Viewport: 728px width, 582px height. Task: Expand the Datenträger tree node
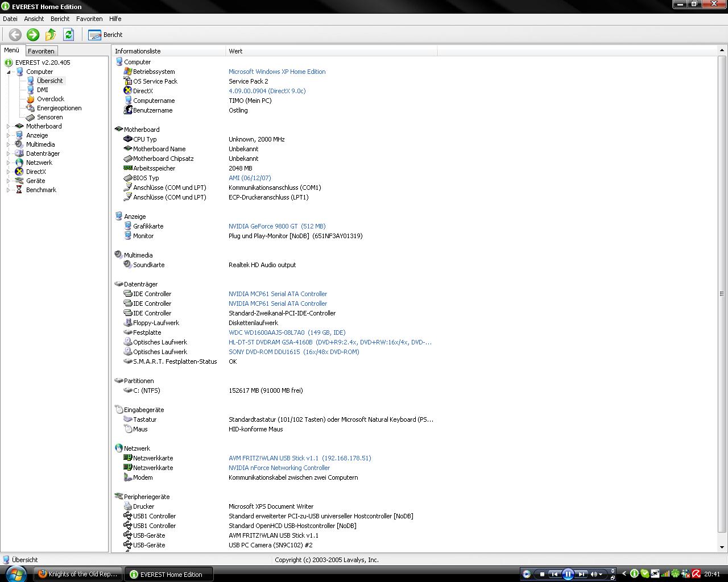[9, 153]
